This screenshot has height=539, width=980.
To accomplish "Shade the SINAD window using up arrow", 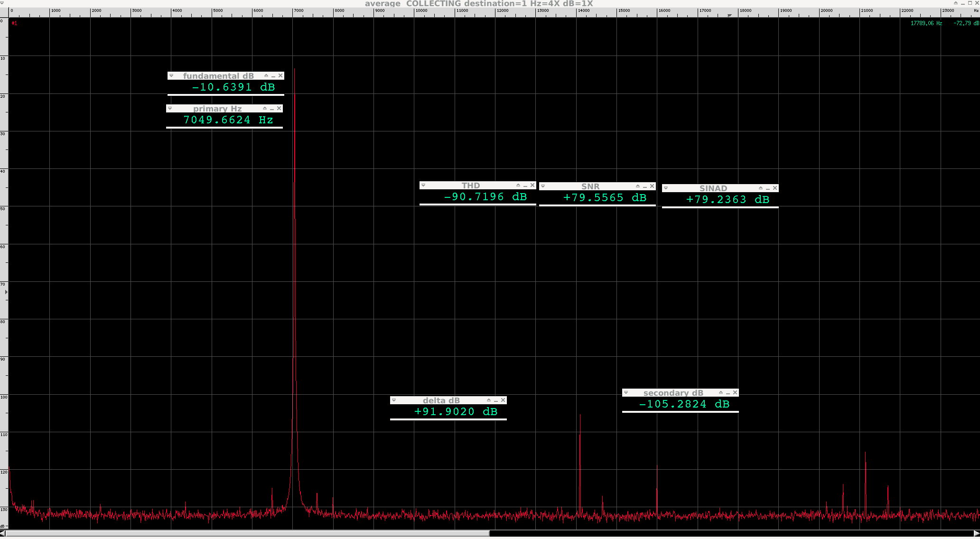I will tap(761, 188).
